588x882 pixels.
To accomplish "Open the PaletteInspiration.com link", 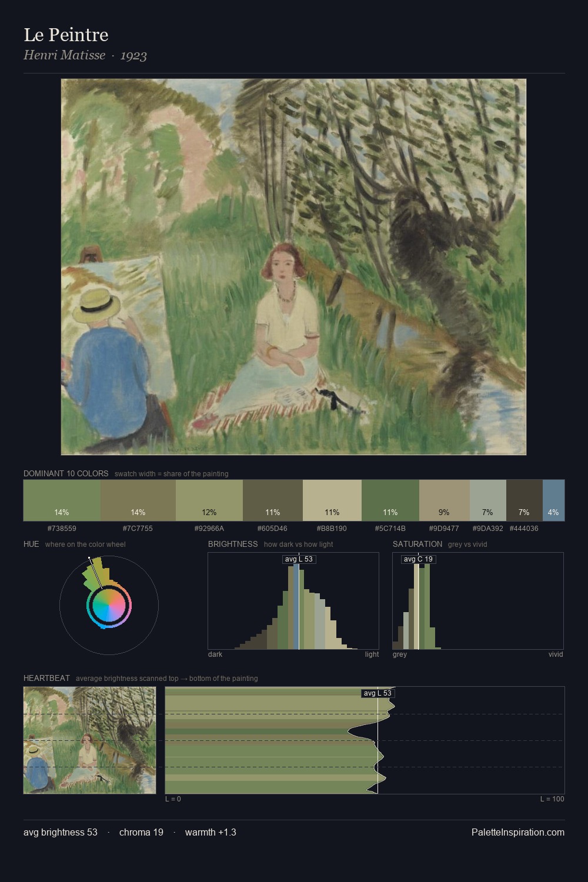I will (x=518, y=832).
